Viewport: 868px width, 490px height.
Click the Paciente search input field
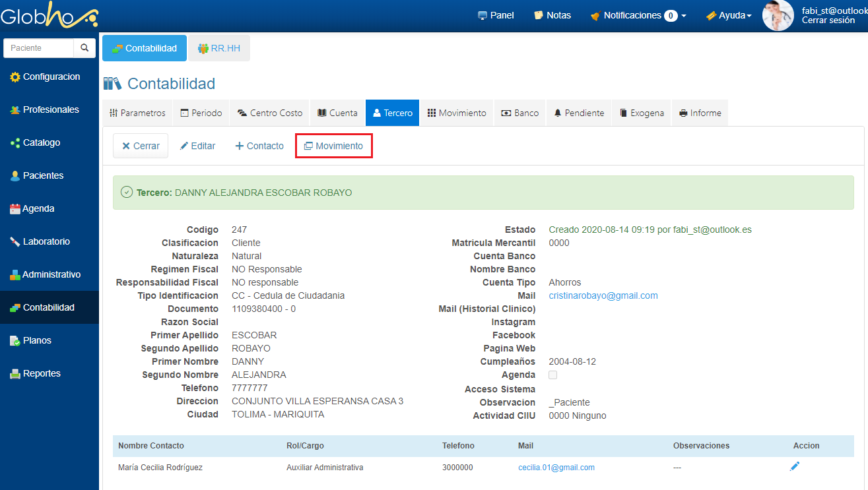(38, 48)
